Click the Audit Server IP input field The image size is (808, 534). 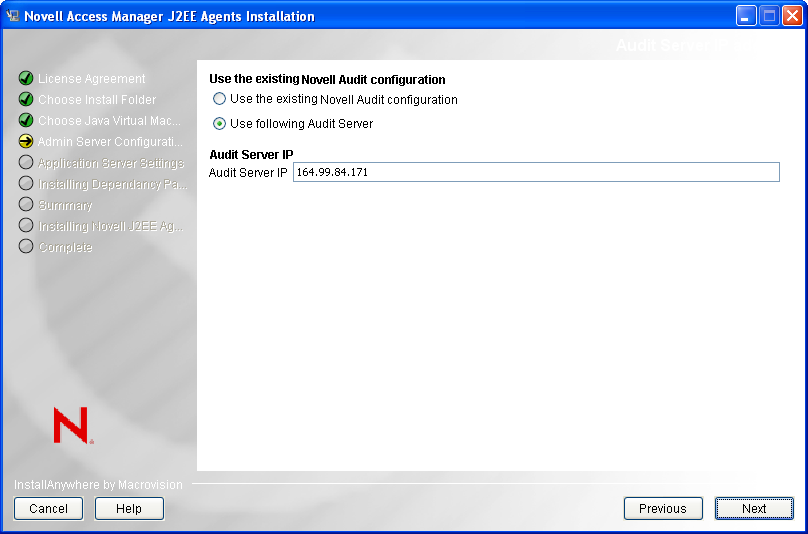536,172
